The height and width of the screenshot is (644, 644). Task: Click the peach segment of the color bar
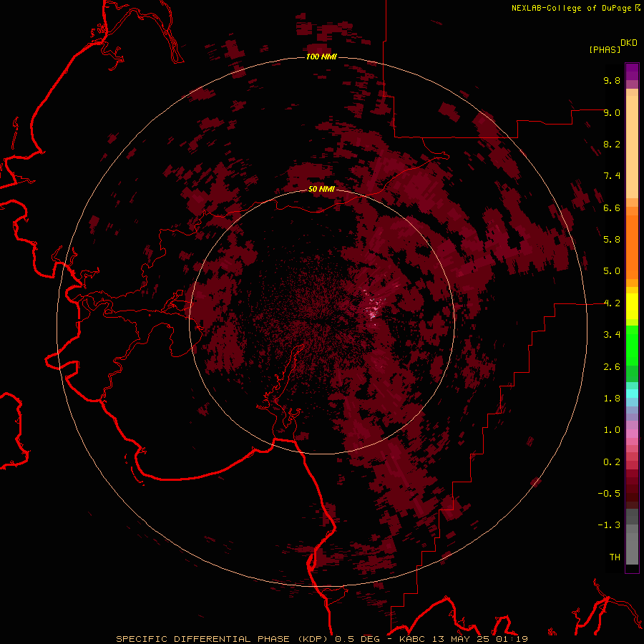click(632, 147)
